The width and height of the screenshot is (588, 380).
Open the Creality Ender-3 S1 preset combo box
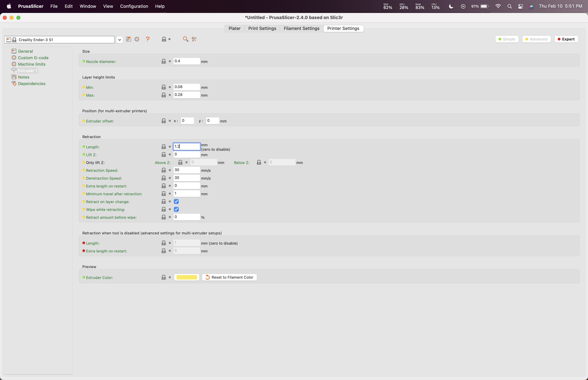pyautogui.click(x=60, y=40)
